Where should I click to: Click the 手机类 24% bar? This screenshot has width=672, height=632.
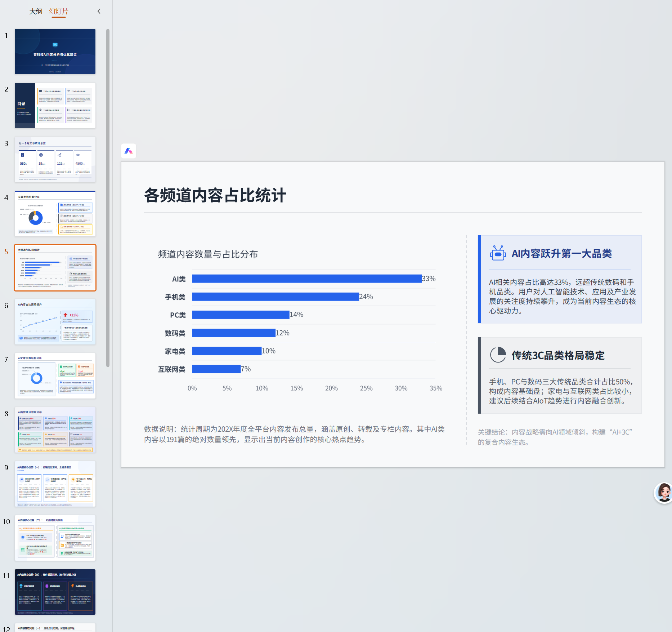275,297
